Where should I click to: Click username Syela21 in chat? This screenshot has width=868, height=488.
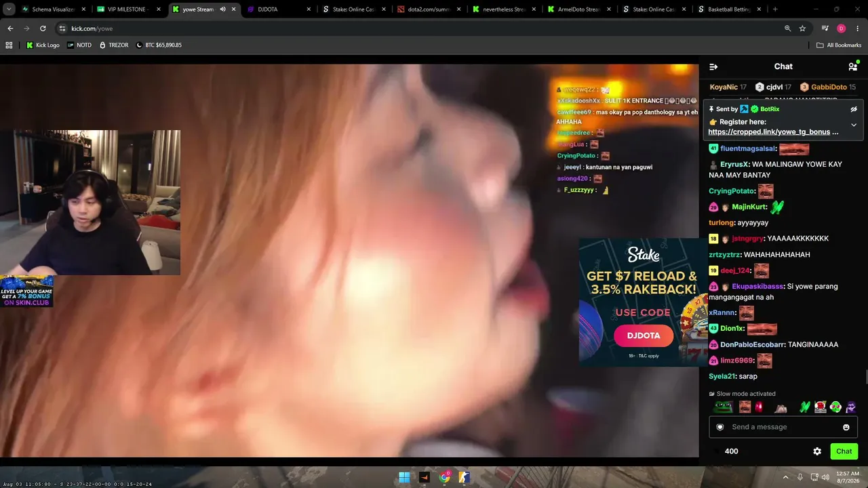click(x=722, y=377)
